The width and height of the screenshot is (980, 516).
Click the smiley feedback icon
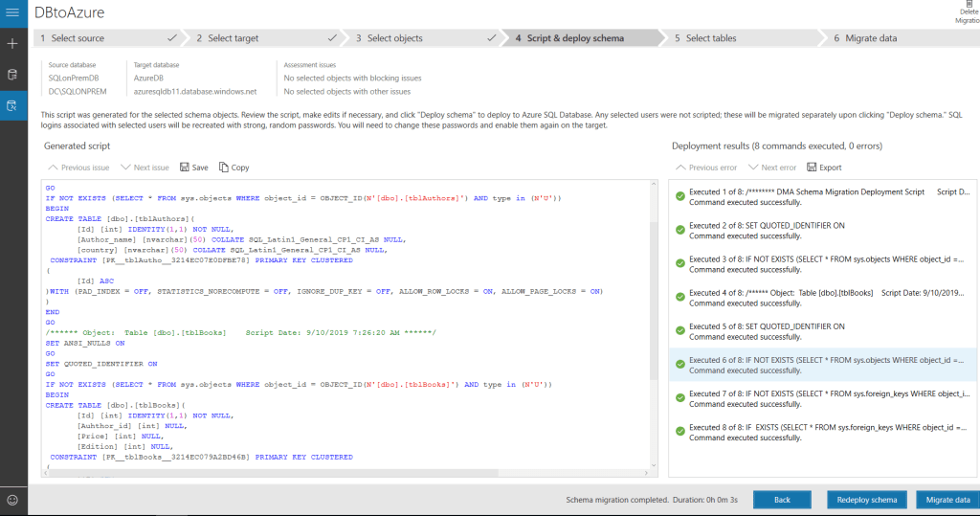12,500
